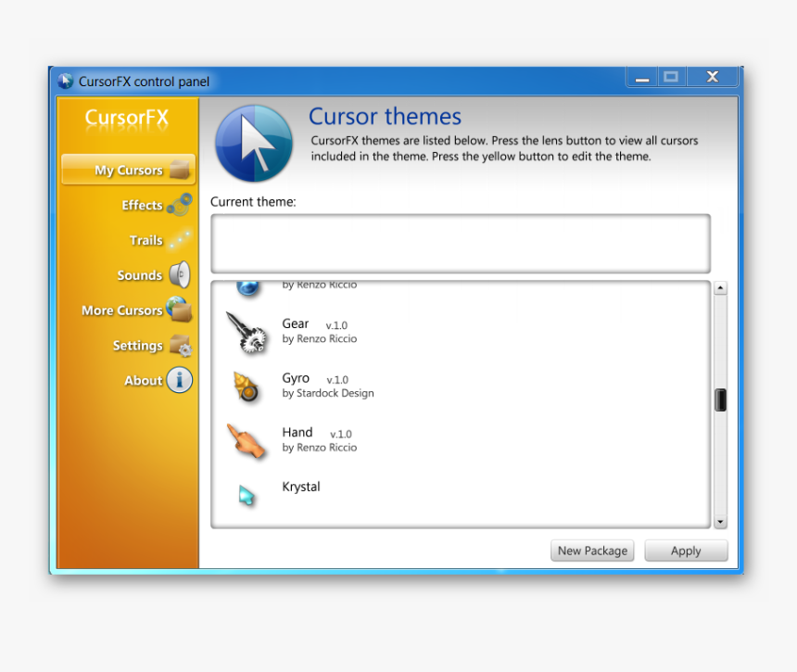Open the My Cursors section
The width and height of the screenshot is (797, 672).
click(x=128, y=170)
